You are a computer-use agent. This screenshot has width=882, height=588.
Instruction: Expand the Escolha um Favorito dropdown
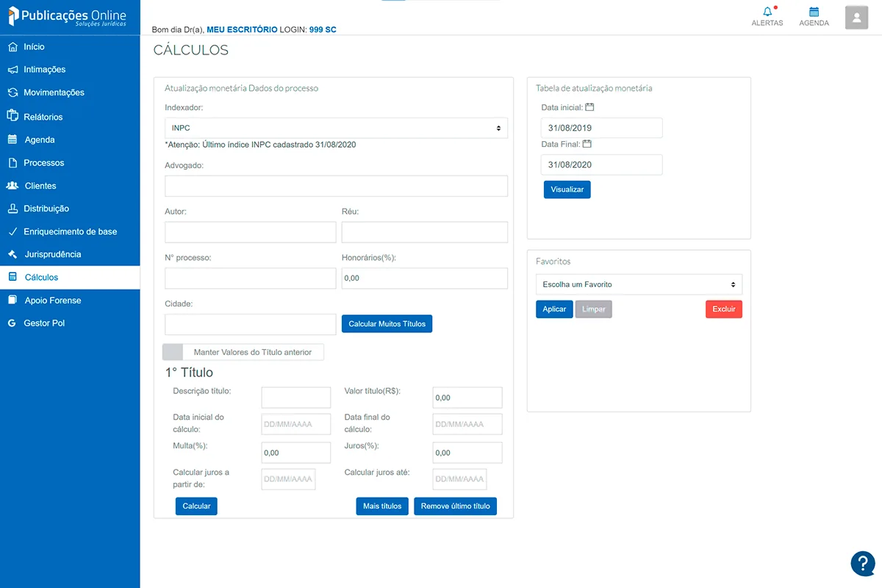pyautogui.click(x=639, y=284)
